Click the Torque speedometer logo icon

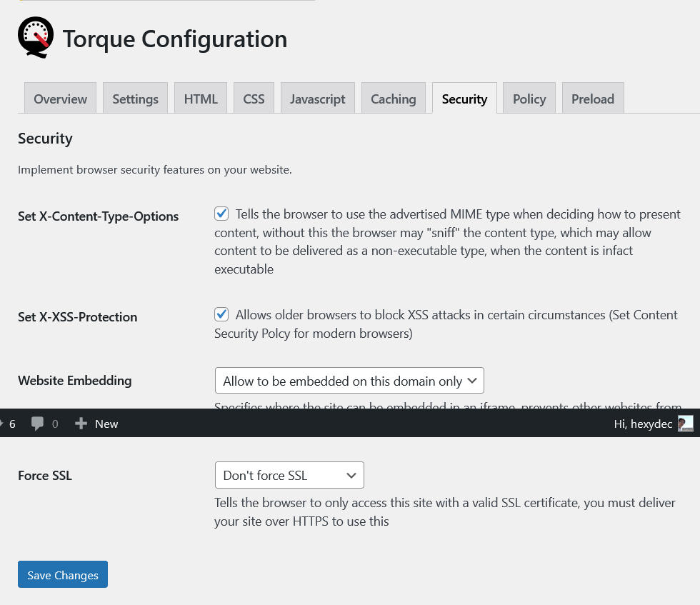tap(36, 38)
